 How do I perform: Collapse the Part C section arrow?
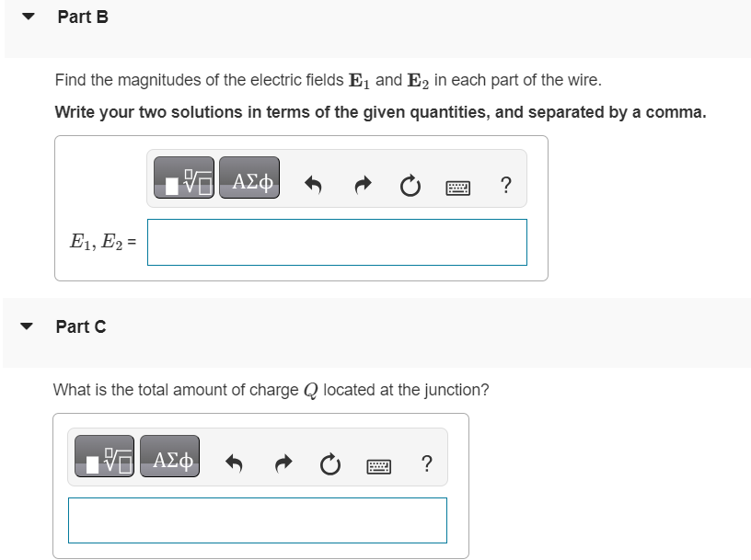tap(27, 326)
